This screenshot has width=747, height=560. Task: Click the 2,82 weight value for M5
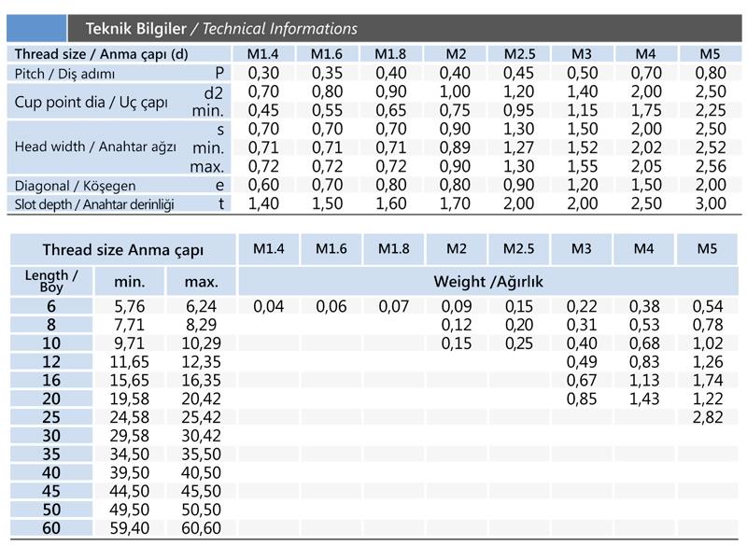point(708,417)
